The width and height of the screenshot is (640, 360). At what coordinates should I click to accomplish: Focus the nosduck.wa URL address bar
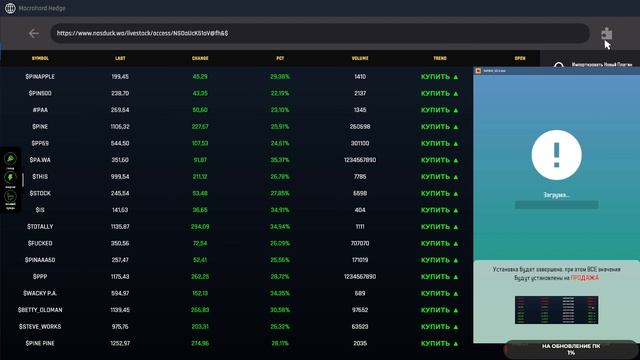[x=320, y=33]
